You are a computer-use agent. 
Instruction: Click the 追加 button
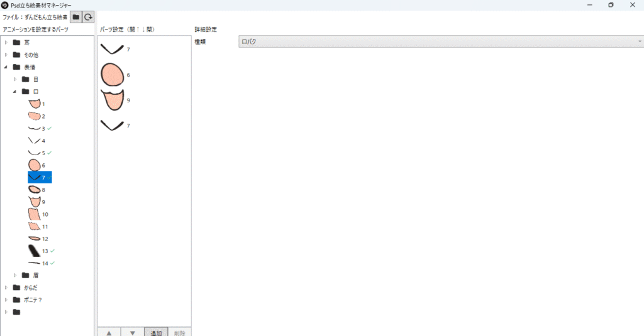156,332
